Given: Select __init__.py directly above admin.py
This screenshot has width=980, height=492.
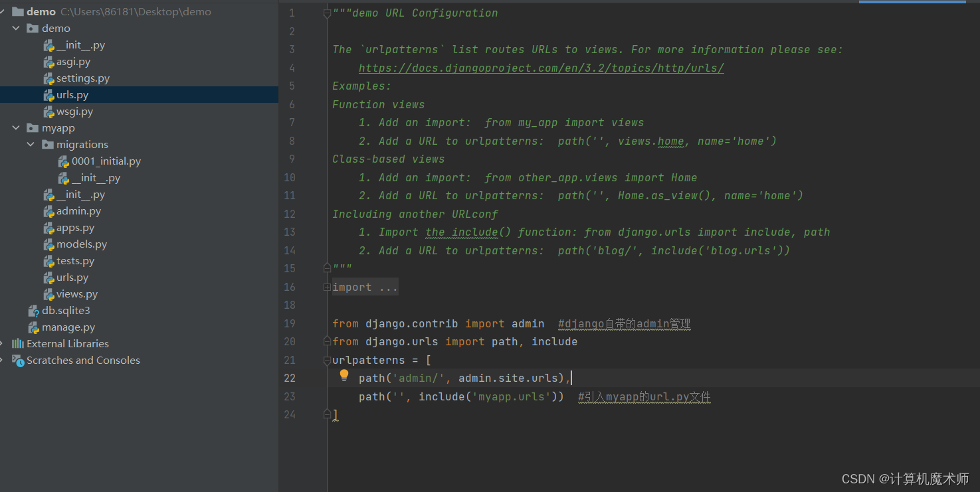Looking at the screenshot, I should (x=80, y=195).
